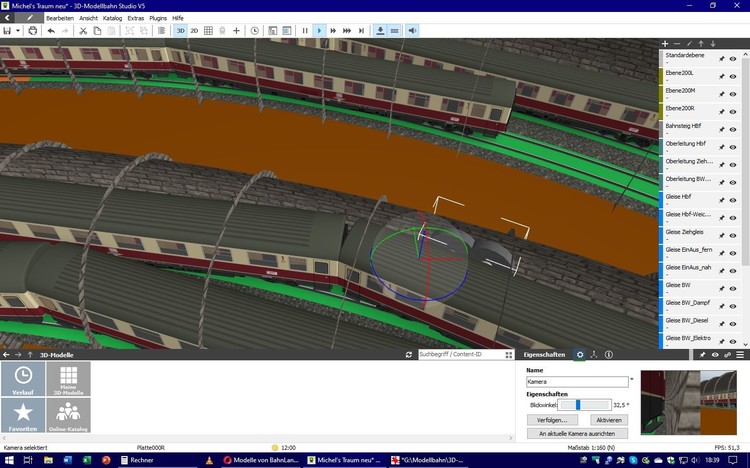Pin the Oberleitung Hbf layer
The image size is (750, 468).
pyautogui.click(x=721, y=147)
